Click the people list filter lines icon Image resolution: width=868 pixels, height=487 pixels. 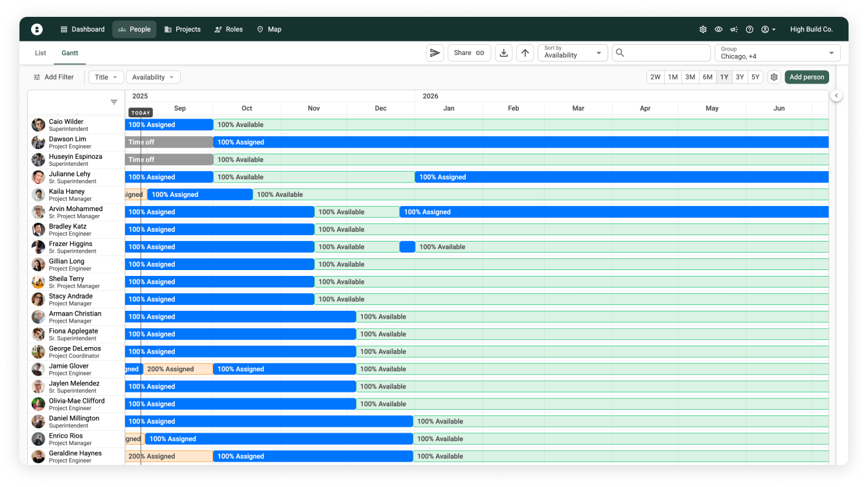pos(114,102)
